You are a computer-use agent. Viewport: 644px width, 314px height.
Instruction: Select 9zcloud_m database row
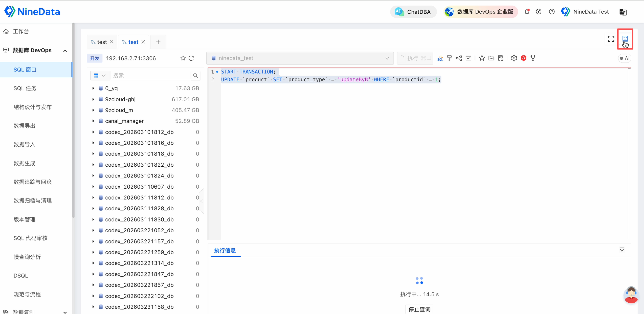145,110
